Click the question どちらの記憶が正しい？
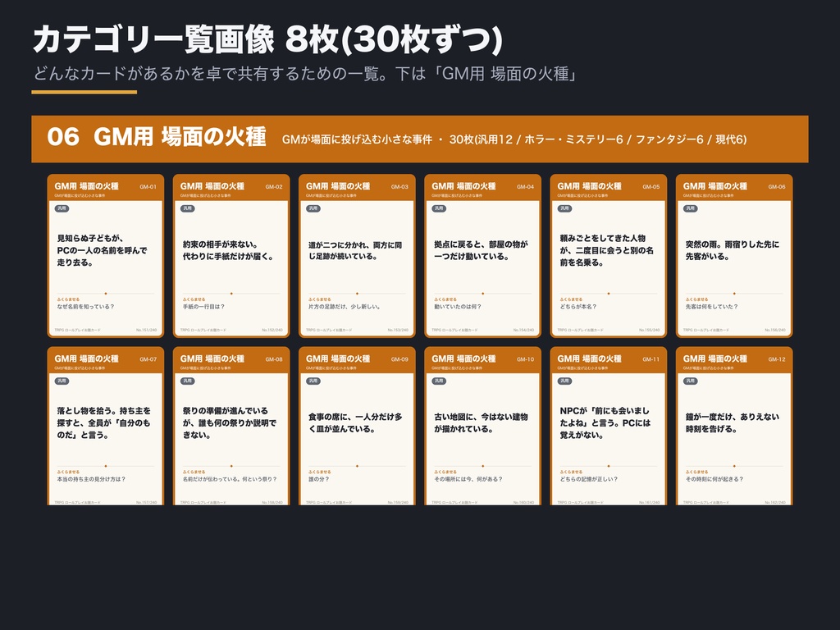The width and height of the screenshot is (840, 630). click(x=589, y=479)
